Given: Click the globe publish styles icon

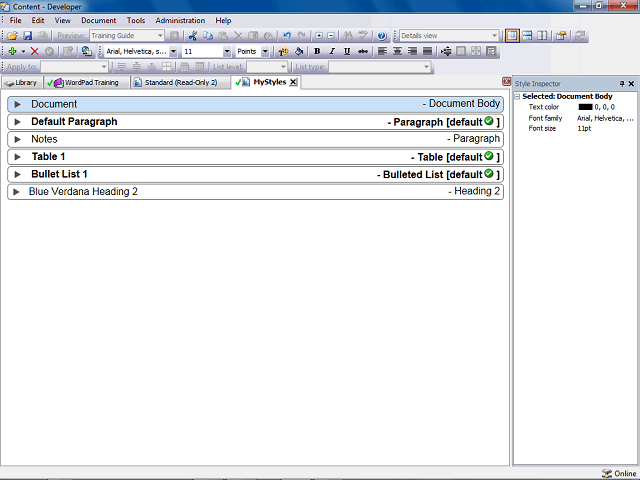Looking at the screenshot, I should pos(87,51).
